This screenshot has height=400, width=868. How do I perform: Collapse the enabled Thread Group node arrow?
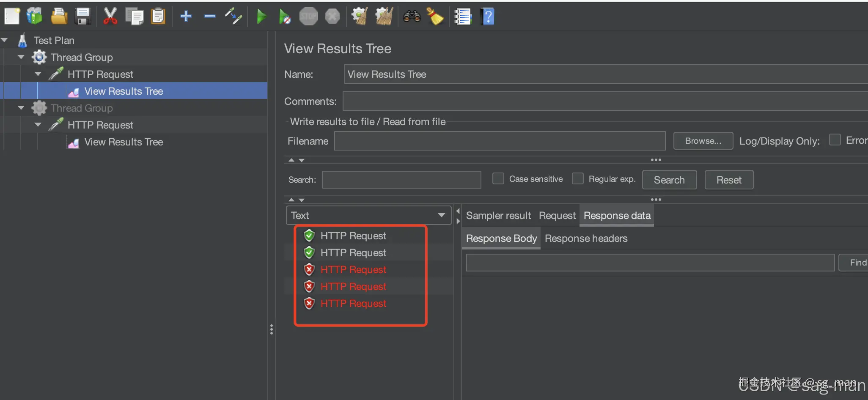click(x=21, y=57)
